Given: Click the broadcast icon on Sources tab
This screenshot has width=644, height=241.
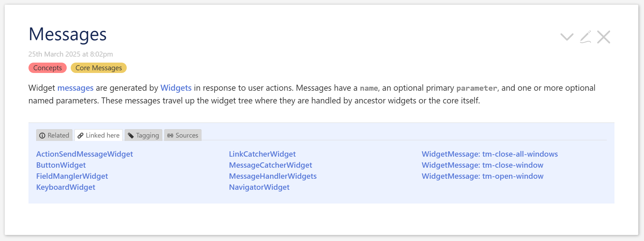Looking at the screenshot, I should click(x=170, y=136).
